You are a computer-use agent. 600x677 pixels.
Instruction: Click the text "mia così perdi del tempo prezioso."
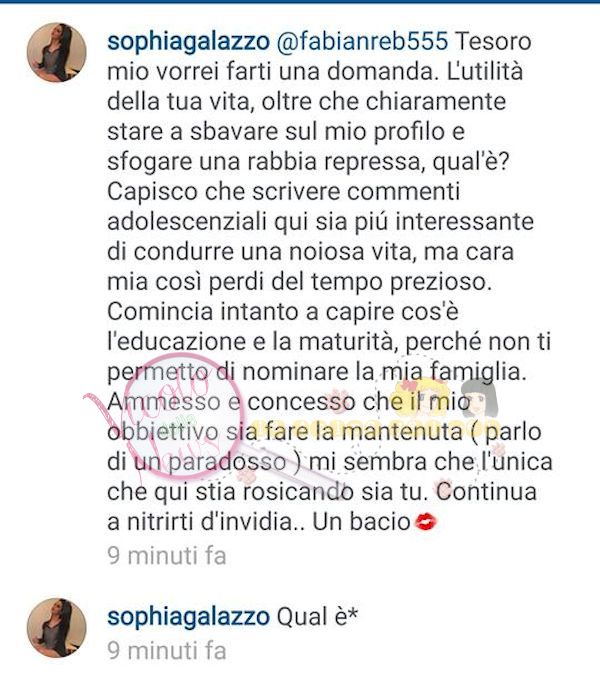300,282
